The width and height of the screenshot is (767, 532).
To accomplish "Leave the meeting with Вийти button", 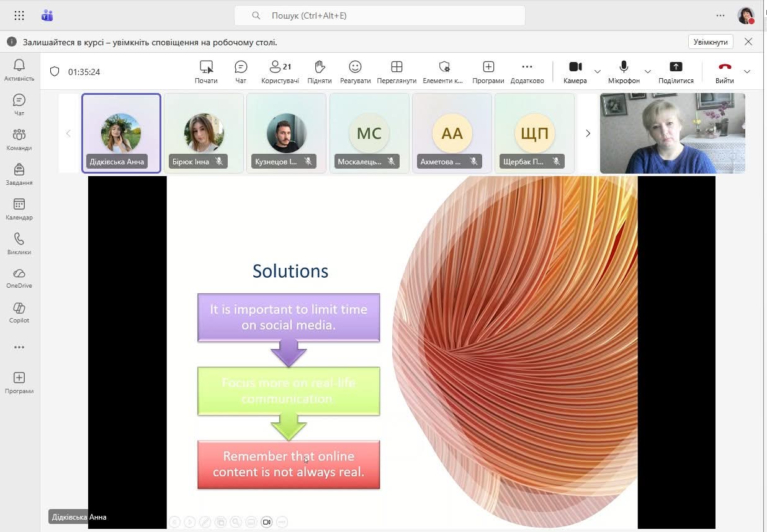I will (724, 71).
